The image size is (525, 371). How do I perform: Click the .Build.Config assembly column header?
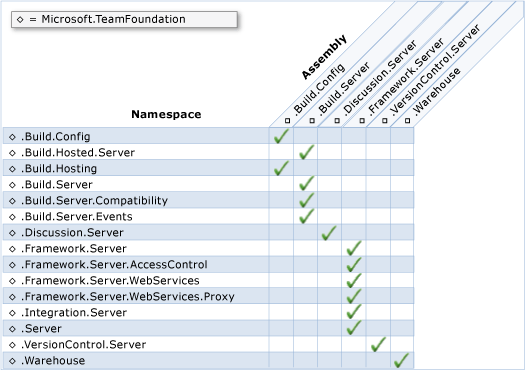[x=319, y=89]
